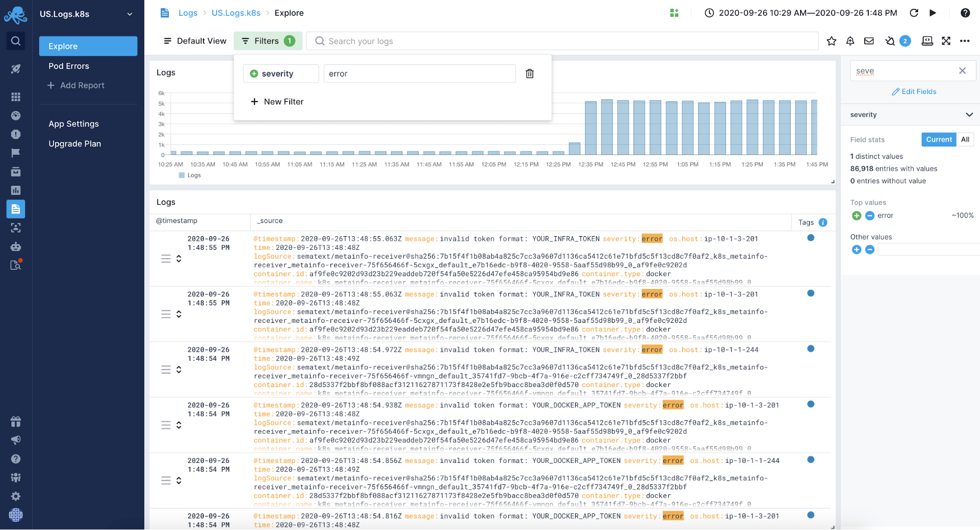Click the star icon to save view

pyautogui.click(x=831, y=41)
